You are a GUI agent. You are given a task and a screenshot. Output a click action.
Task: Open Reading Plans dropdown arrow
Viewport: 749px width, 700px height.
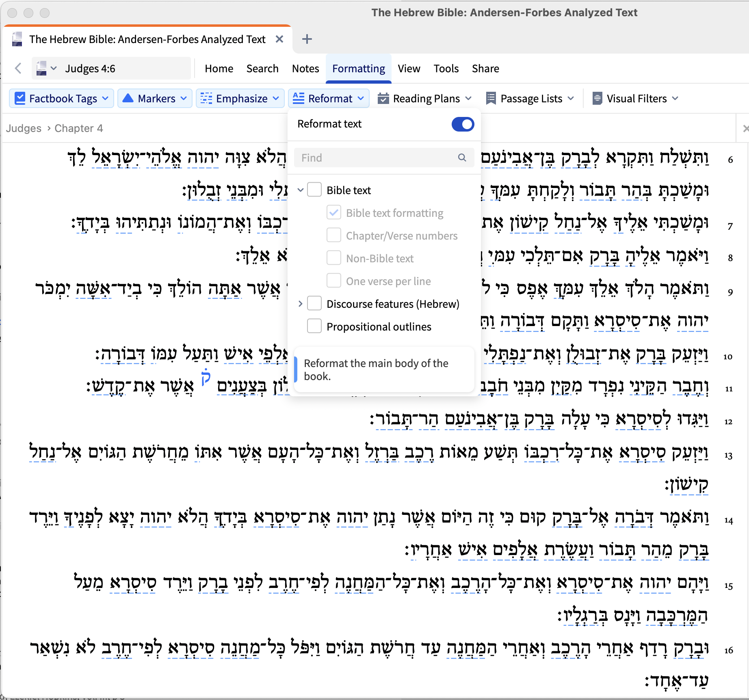click(468, 98)
